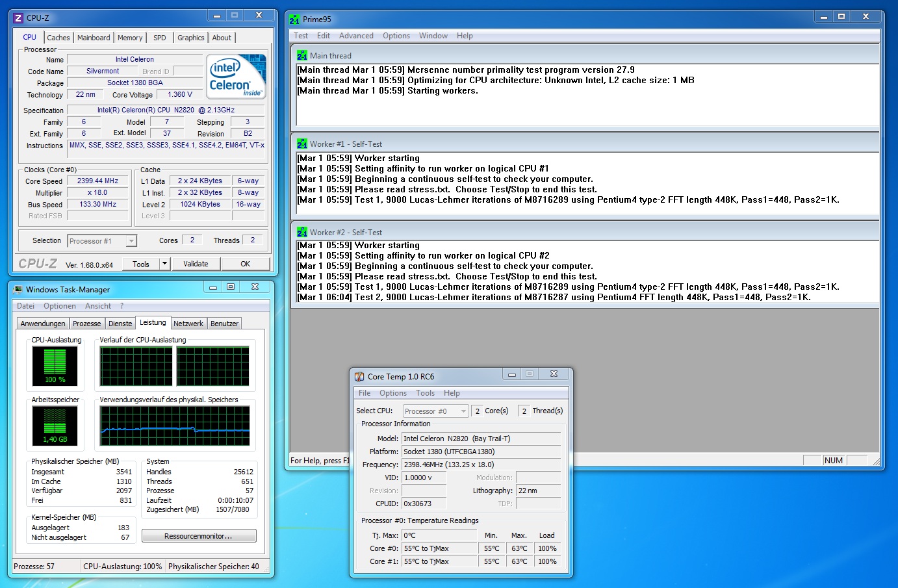Open the File menu in Core Temp
This screenshot has height=588, width=898.
coord(365,393)
